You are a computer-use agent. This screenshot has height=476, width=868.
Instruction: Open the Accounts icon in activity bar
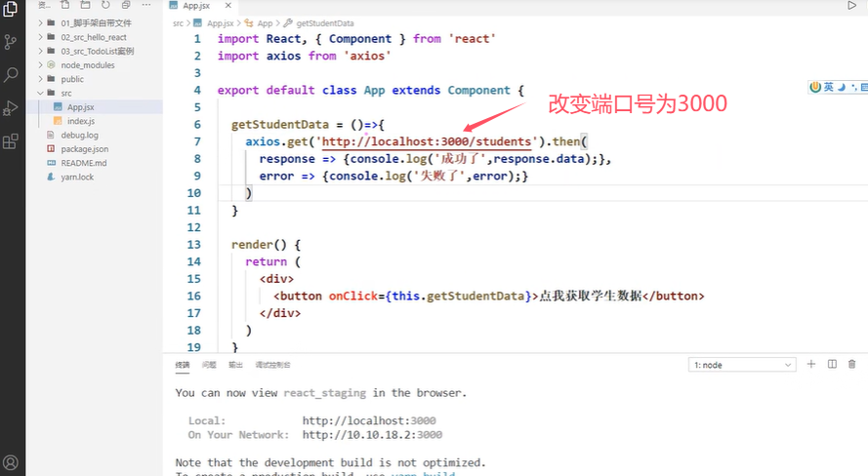coord(11,461)
